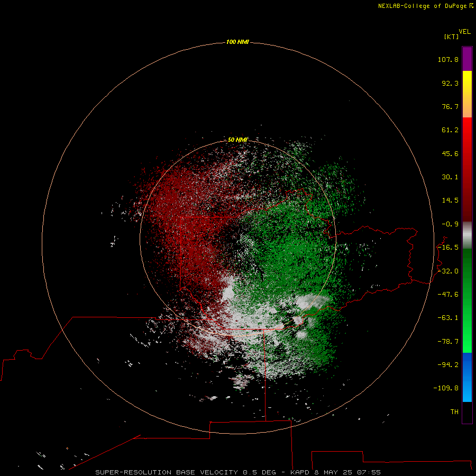This screenshot has width=476, height=476.
Task: Click the -109.8 value on velocity scale
Action: 446,388
